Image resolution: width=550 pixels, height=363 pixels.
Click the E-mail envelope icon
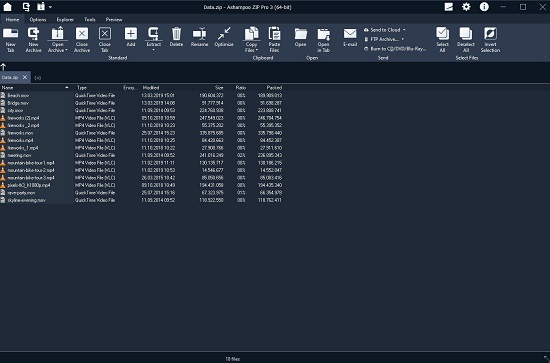point(350,34)
